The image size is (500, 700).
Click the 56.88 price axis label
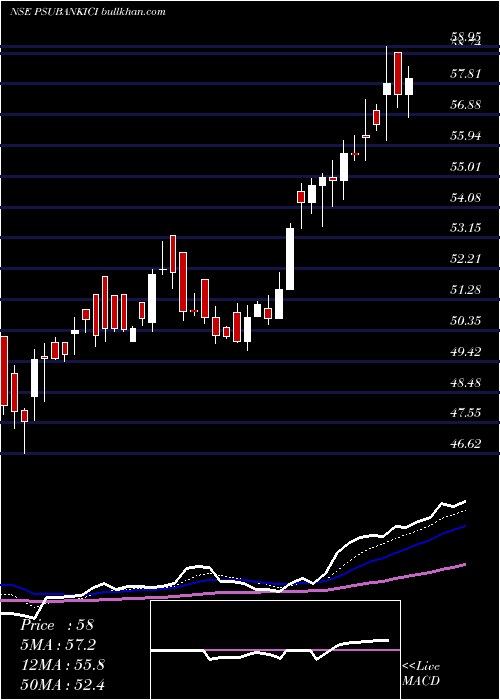tap(466, 104)
